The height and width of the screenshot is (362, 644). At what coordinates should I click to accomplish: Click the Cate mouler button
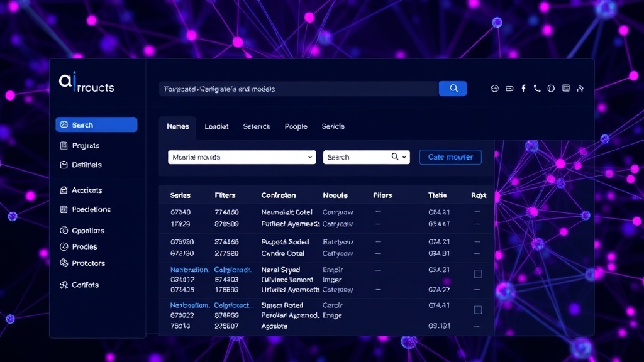pos(450,157)
